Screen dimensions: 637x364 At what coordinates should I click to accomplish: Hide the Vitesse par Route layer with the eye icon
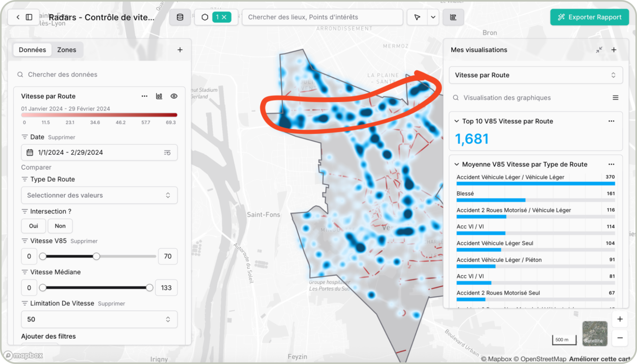click(174, 96)
